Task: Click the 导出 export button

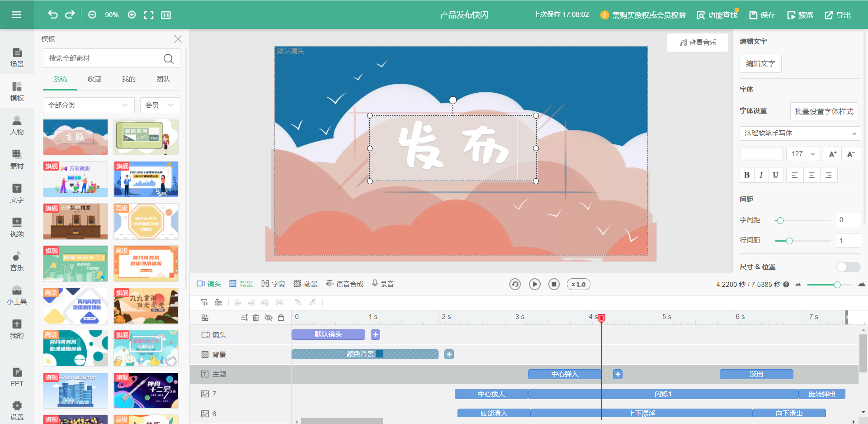Action: point(837,14)
